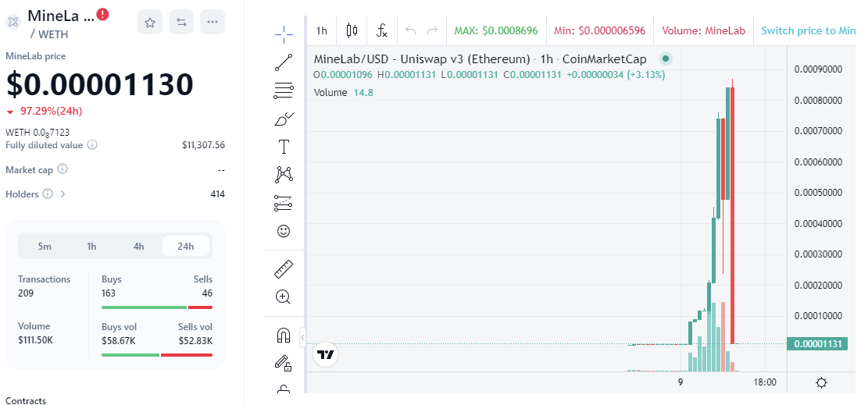Click the Transactions 209 value
868x405 pixels.
point(26,293)
